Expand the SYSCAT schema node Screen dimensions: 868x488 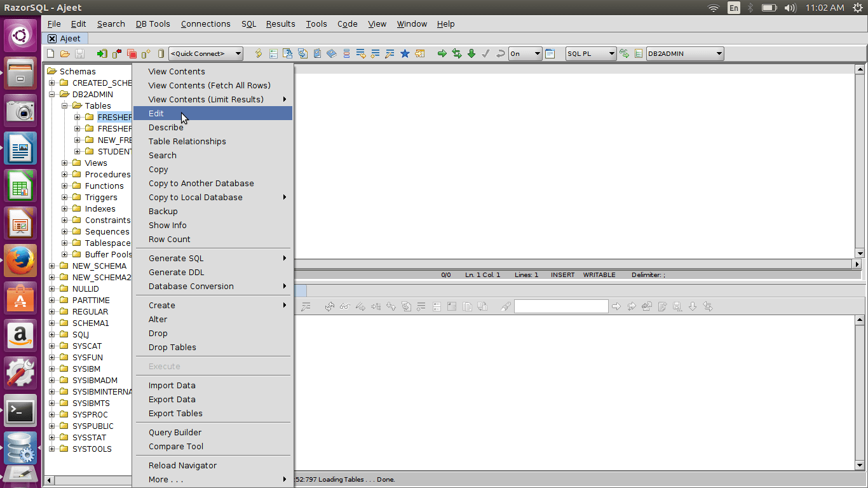53,346
